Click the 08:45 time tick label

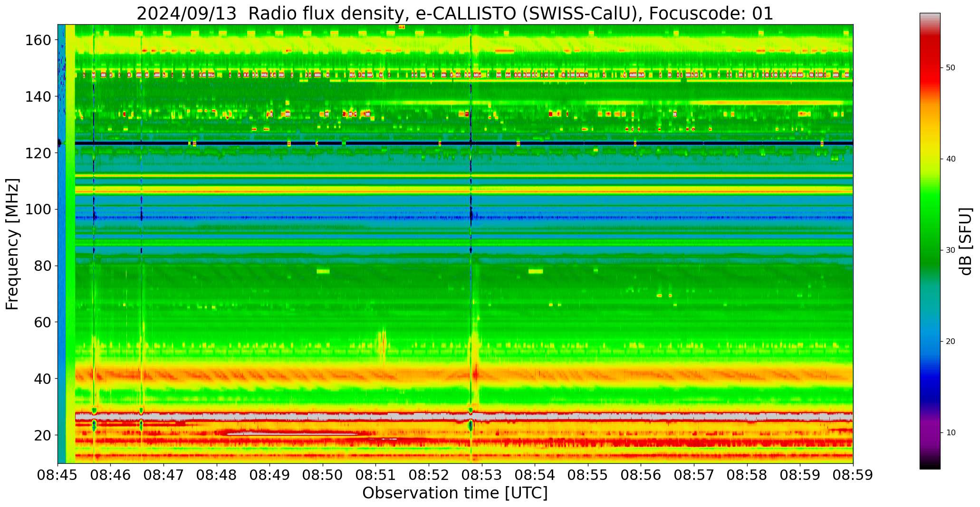point(58,475)
